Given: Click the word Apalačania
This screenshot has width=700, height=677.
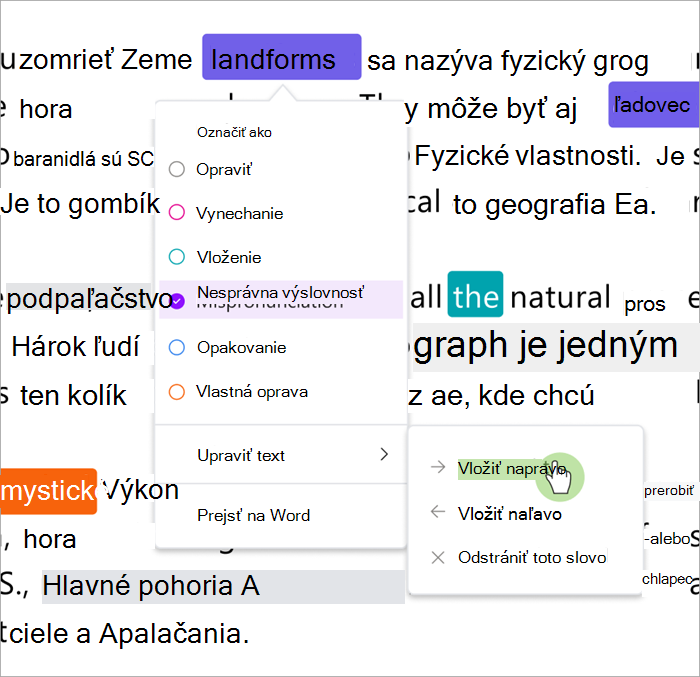Looking at the screenshot, I should pos(174,634).
